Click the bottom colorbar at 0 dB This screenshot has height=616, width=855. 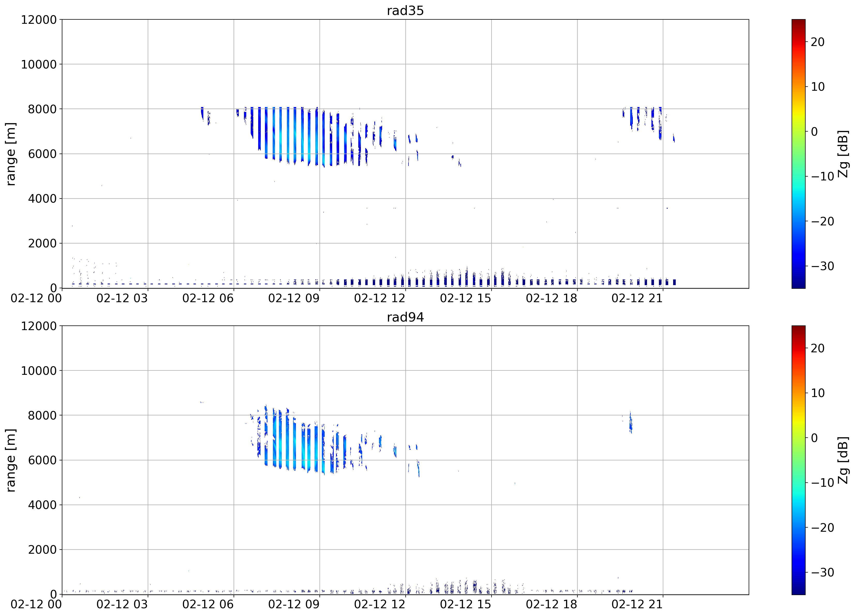(798, 438)
